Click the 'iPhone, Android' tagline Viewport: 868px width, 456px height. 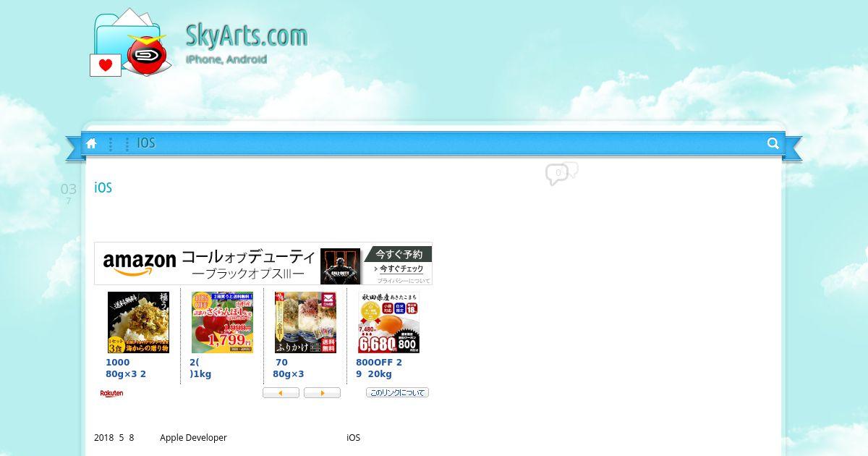(x=226, y=59)
